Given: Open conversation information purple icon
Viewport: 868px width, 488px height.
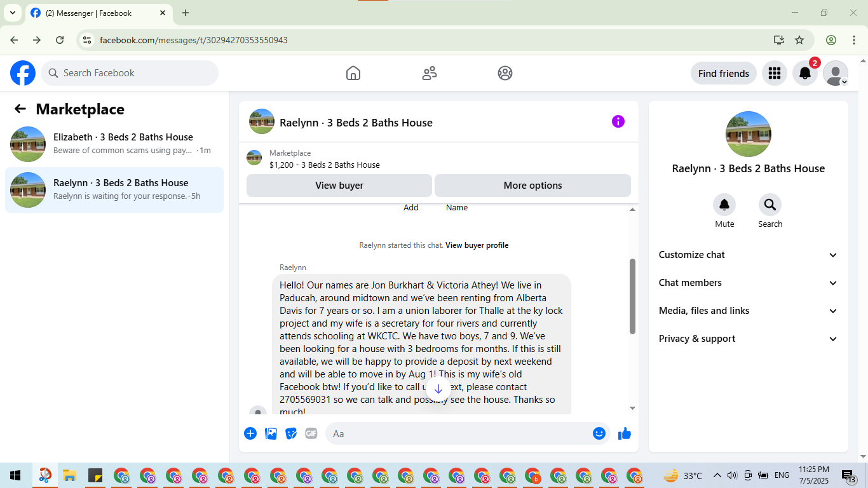Looking at the screenshot, I should pos(618,121).
